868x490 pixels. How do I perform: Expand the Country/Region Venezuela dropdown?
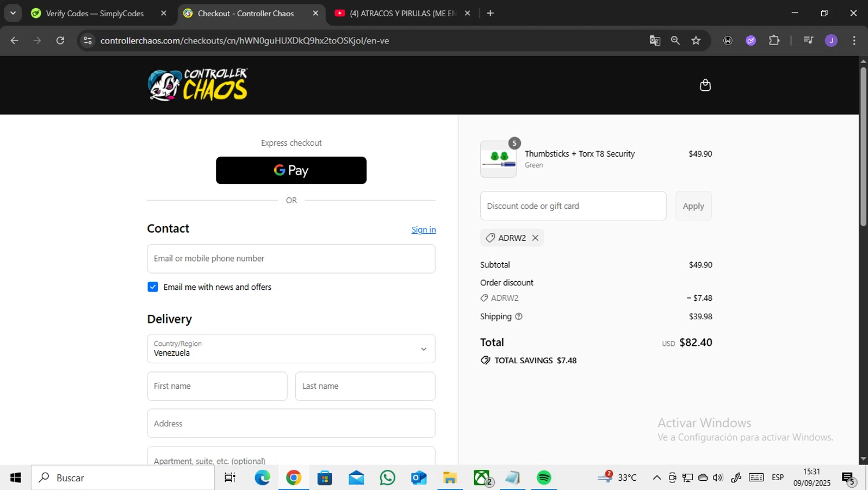coord(291,349)
